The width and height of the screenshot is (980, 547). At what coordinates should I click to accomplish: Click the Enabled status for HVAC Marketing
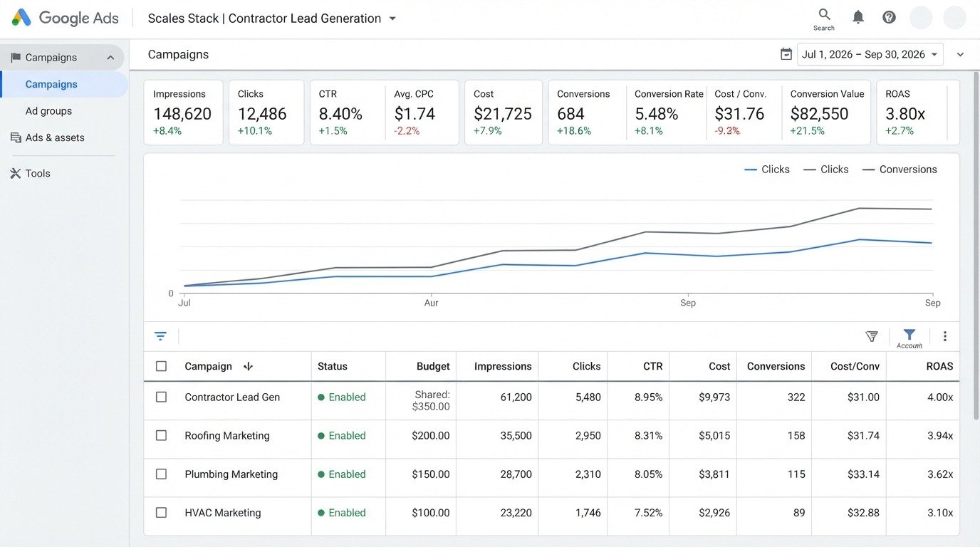tap(342, 513)
